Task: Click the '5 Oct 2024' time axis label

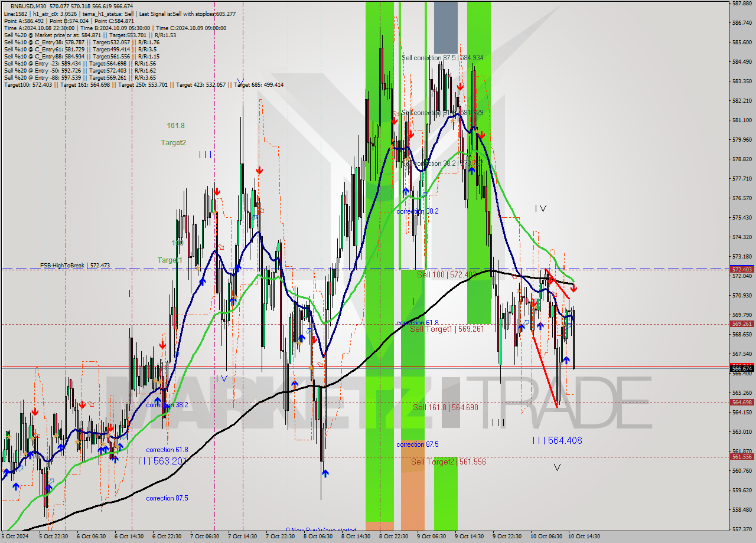Action: coord(14,537)
